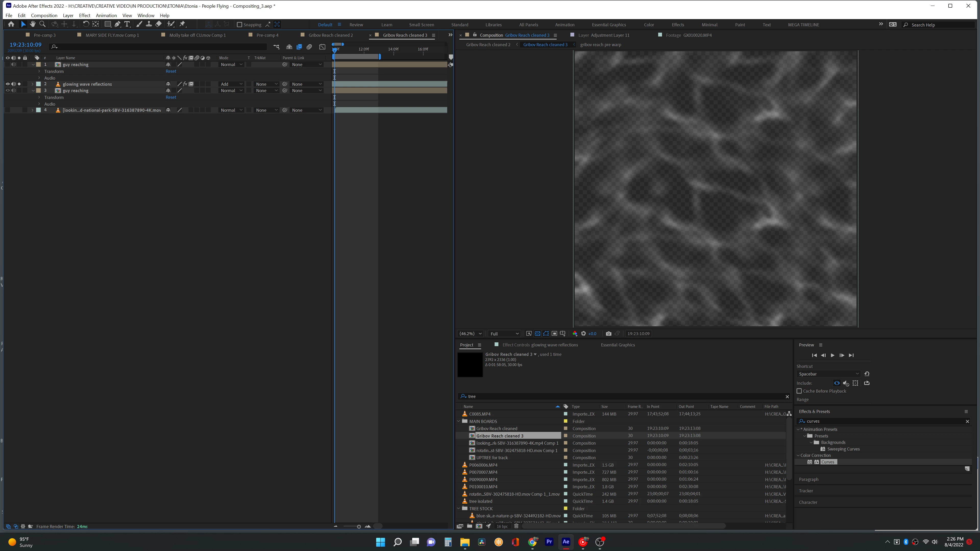Open blend mode dropdown showing Add
Screen dimensions: 980x551
(231, 84)
